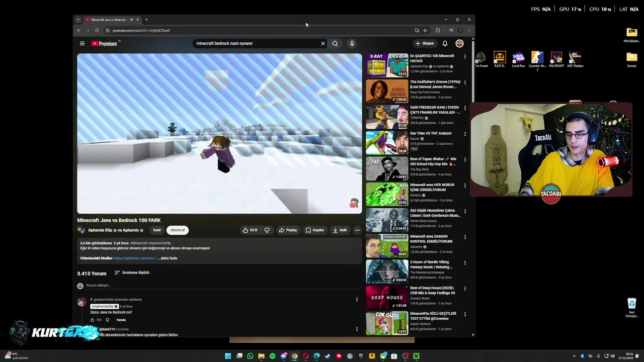Screen dimensions: 644x362
Task: Open the YouTube guide hamburger menu
Action: (x=82, y=44)
